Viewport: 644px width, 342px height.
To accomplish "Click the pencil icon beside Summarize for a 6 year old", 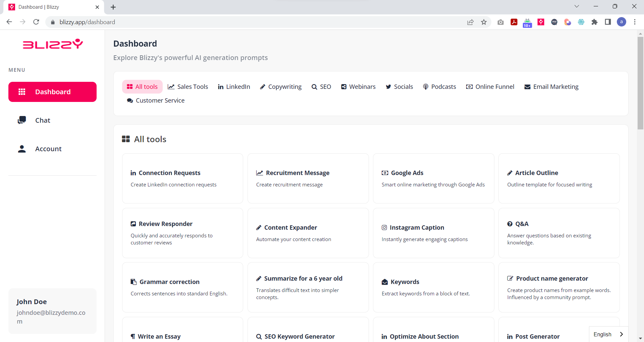I will (259, 279).
